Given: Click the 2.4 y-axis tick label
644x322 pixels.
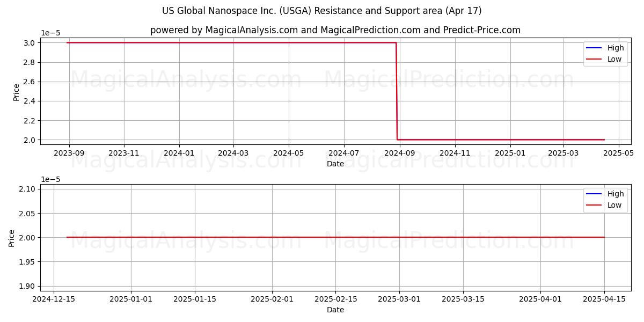Looking at the screenshot, I should tap(30, 101).
